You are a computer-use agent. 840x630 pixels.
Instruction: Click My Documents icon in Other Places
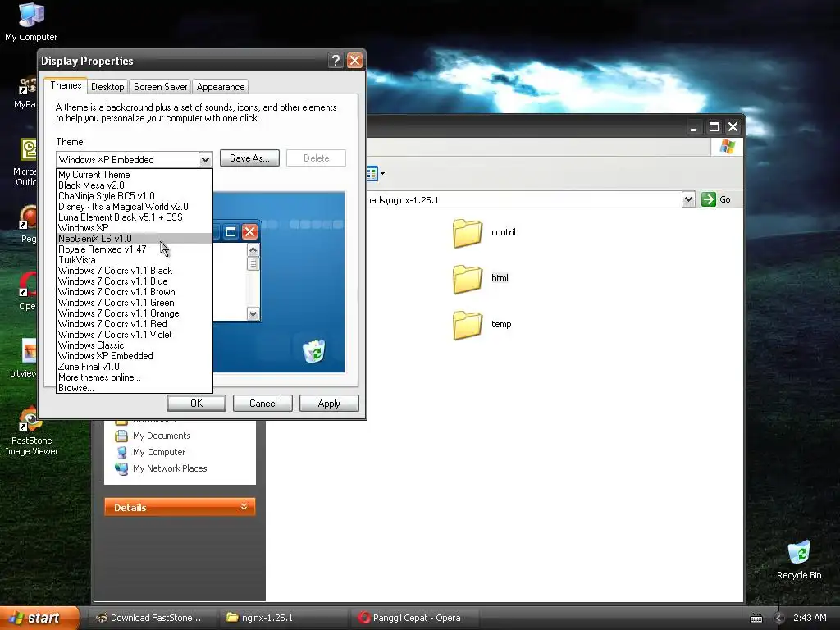pyautogui.click(x=121, y=436)
